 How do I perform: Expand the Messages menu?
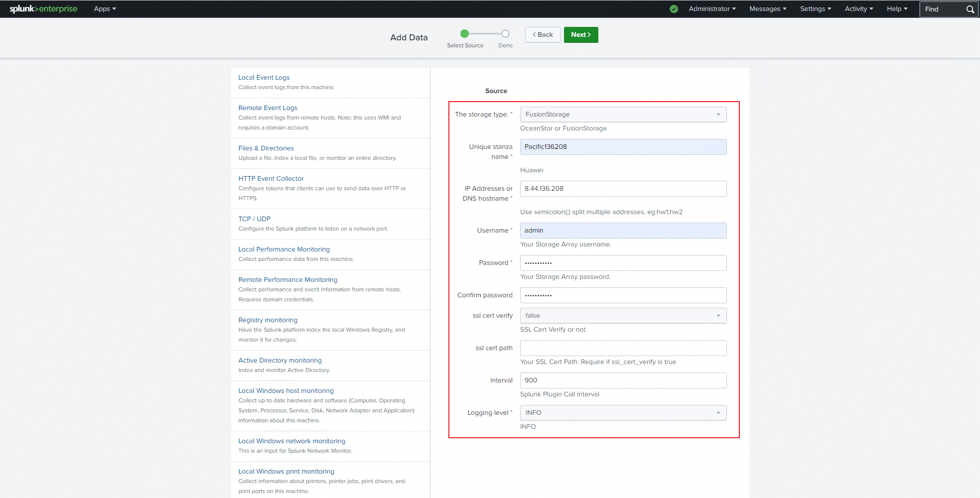(768, 9)
